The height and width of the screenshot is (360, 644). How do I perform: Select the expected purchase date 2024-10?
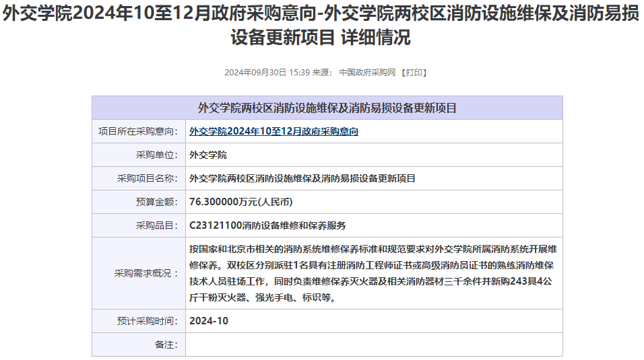(x=209, y=321)
